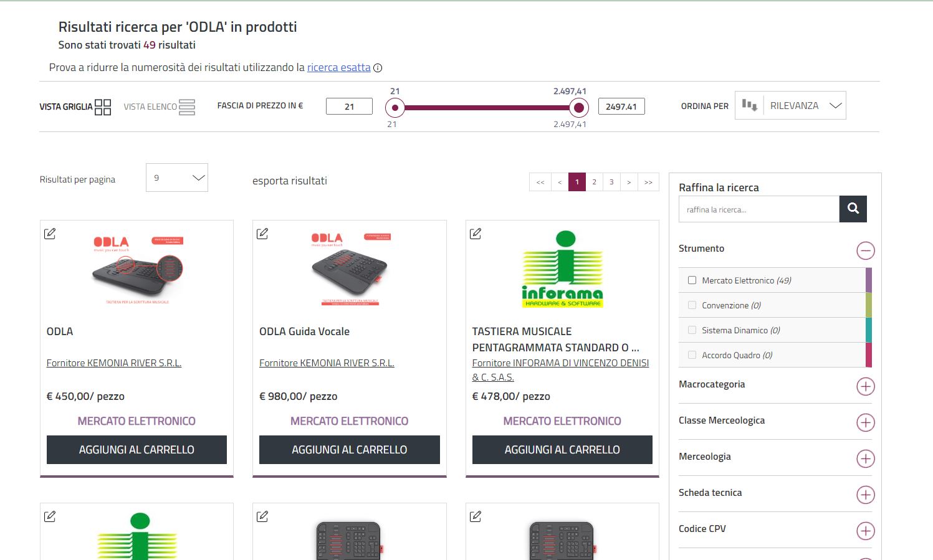Click edit icon on ODLA Guida Vocale card
This screenshot has width=933, height=560.
click(262, 234)
